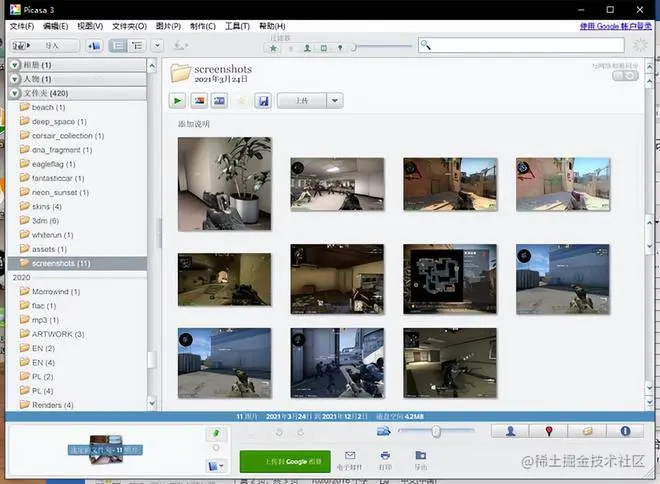Viewport: 660px width, 484px height.
Task: Create photo collage icon
Action: click(200, 101)
